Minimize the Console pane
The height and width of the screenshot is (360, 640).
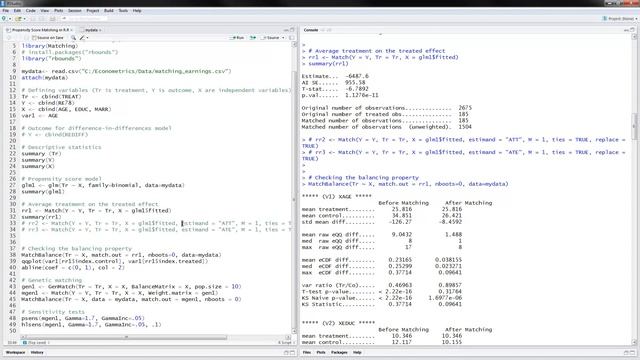(626, 30)
